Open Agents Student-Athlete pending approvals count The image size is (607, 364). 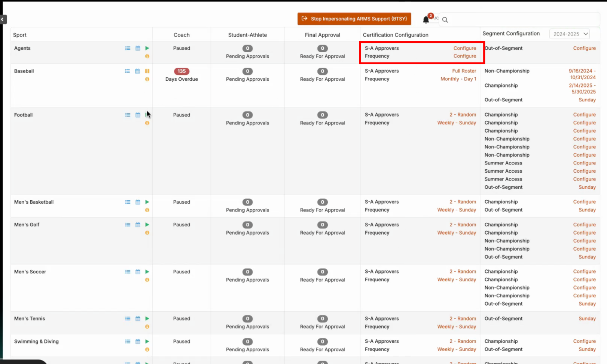pyautogui.click(x=247, y=48)
